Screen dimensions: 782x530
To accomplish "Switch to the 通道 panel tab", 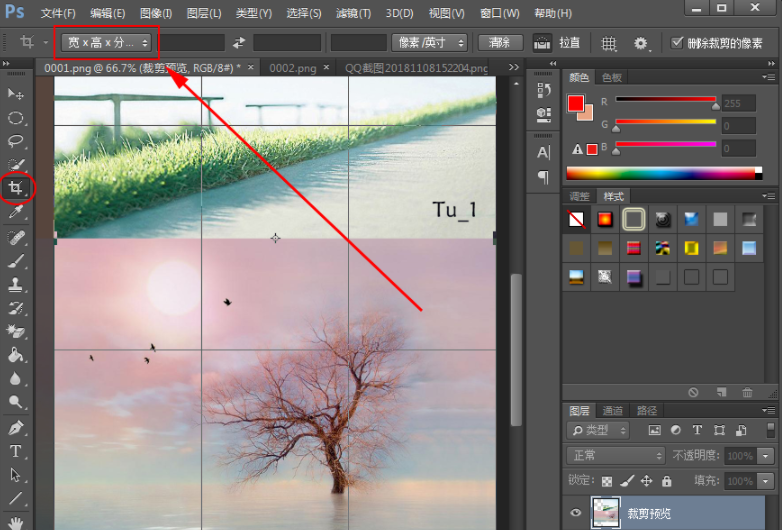I will 613,410.
